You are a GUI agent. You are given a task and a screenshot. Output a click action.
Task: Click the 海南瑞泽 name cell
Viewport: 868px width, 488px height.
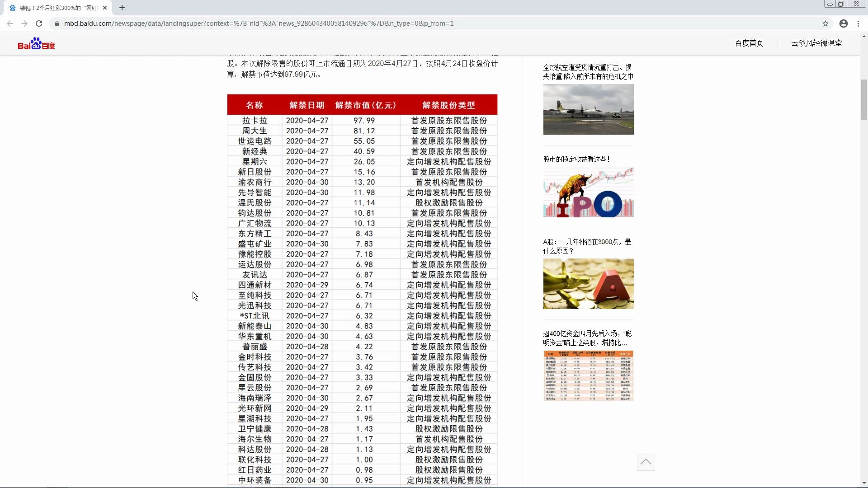[x=255, y=398]
